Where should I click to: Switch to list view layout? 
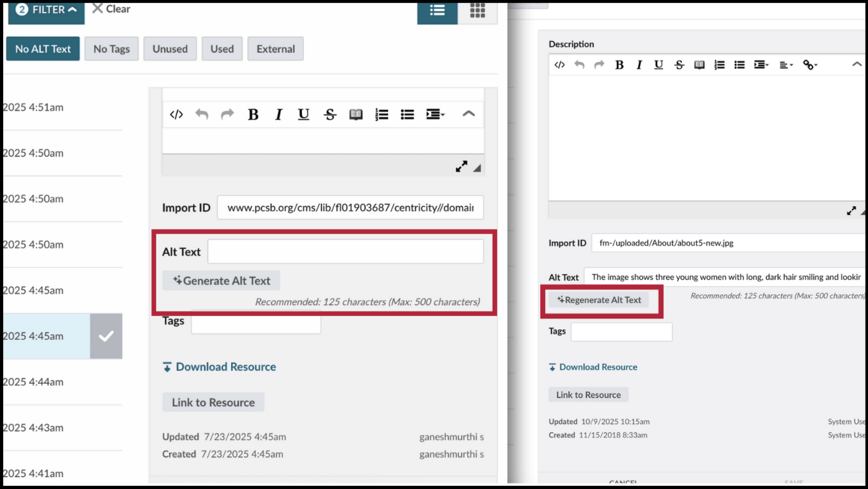[437, 11]
